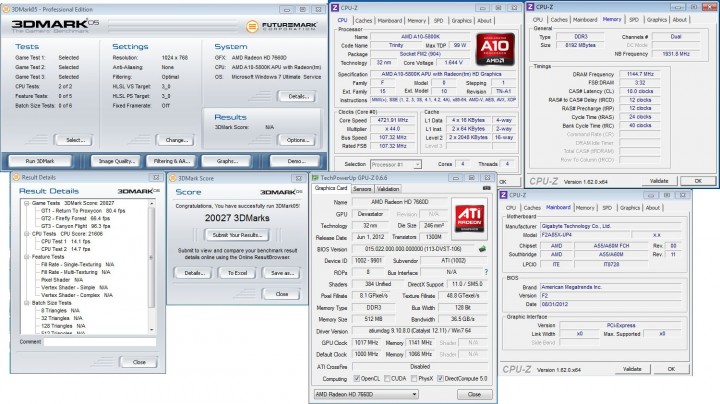Toggle the DirectCompute 5.0 checkbox

click(x=440, y=379)
